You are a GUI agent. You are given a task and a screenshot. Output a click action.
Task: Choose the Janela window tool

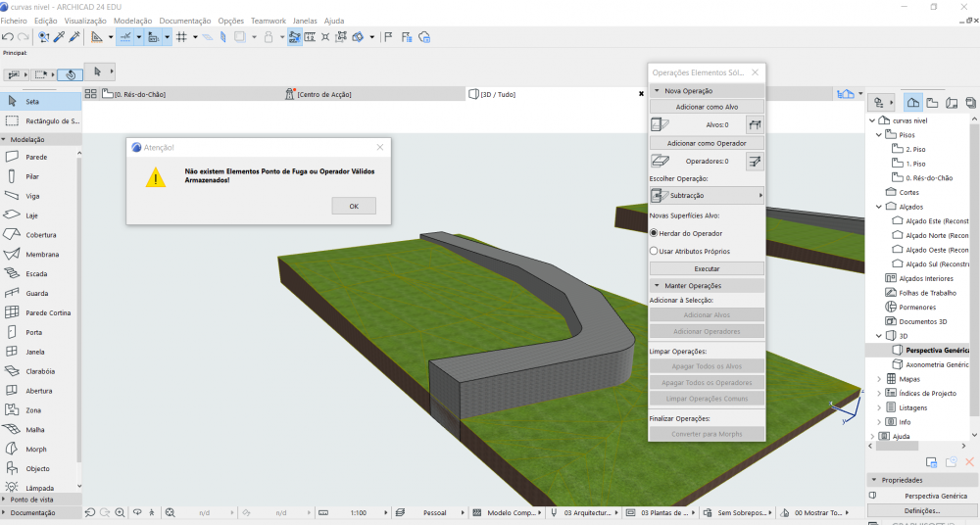pos(35,352)
